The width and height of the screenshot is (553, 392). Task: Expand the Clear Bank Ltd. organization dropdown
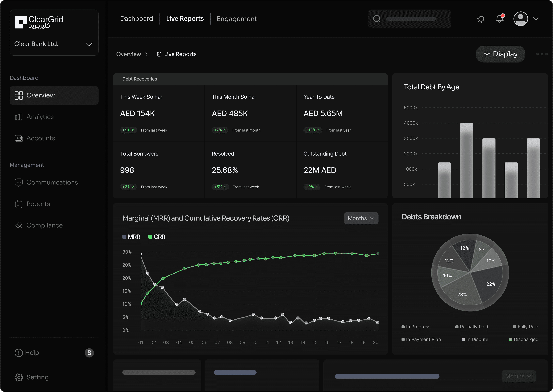(89, 44)
